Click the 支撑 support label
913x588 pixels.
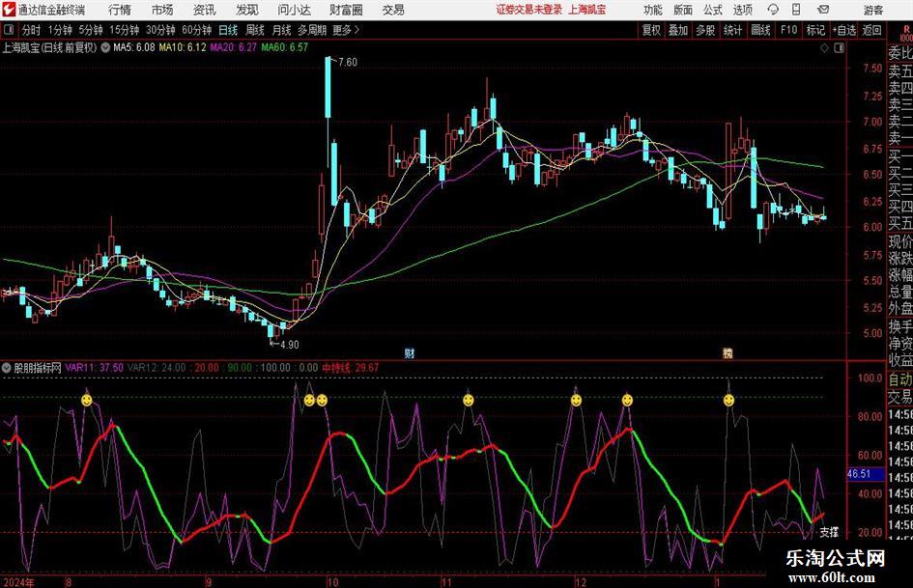829,532
